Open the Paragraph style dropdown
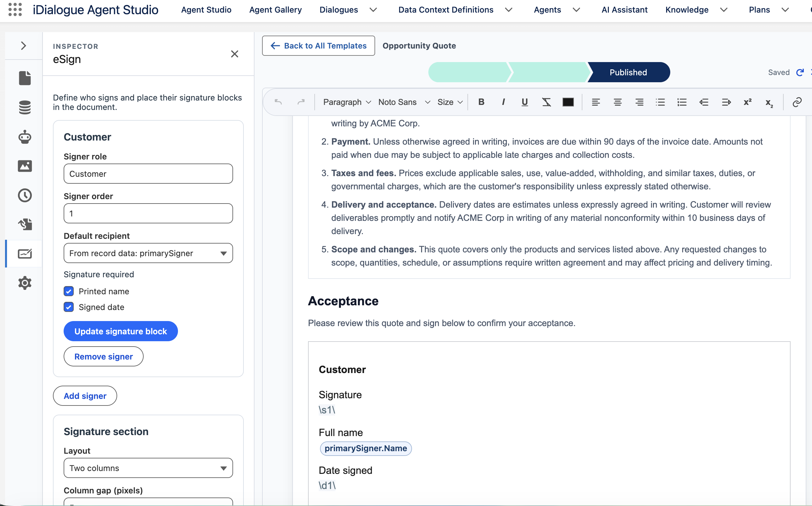 coord(347,102)
